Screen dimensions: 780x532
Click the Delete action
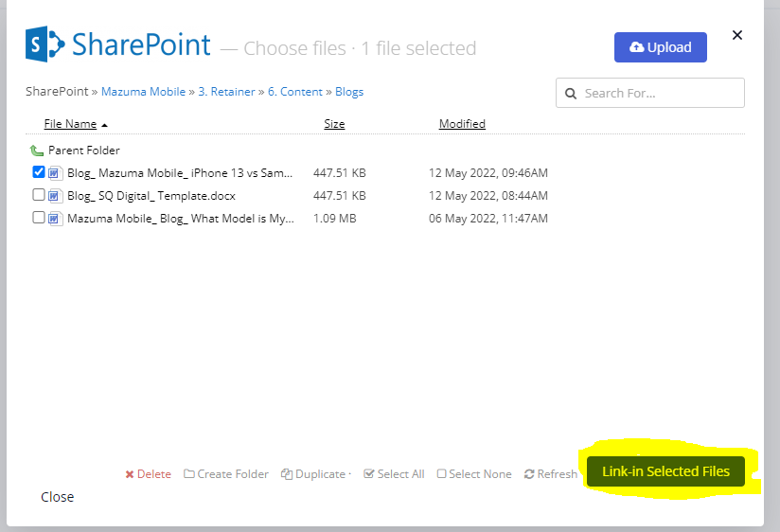tap(149, 474)
